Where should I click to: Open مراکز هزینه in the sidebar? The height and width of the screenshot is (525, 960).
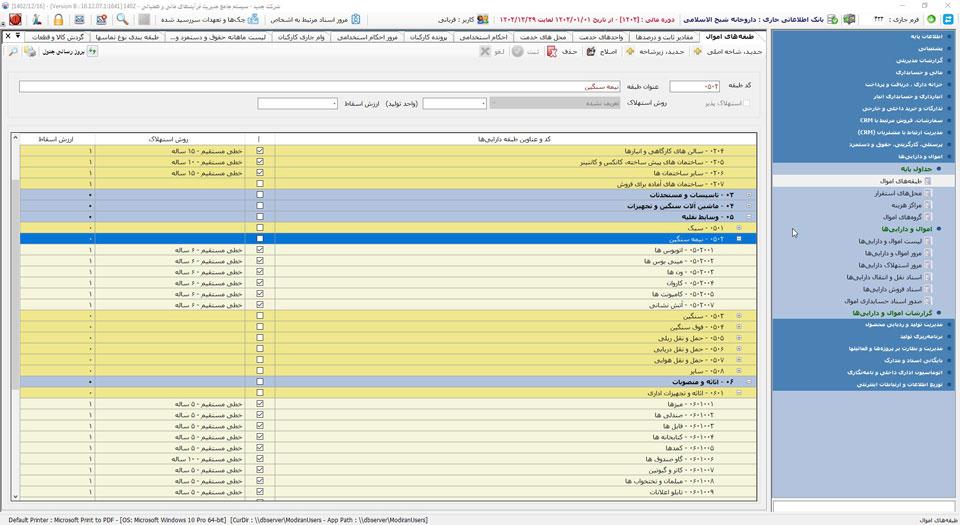[x=907, y=205]
